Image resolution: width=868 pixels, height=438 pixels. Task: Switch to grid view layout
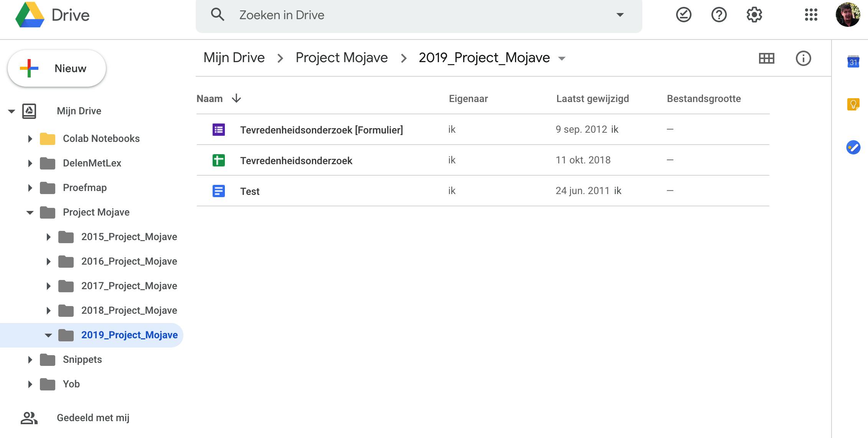(766, 58)
